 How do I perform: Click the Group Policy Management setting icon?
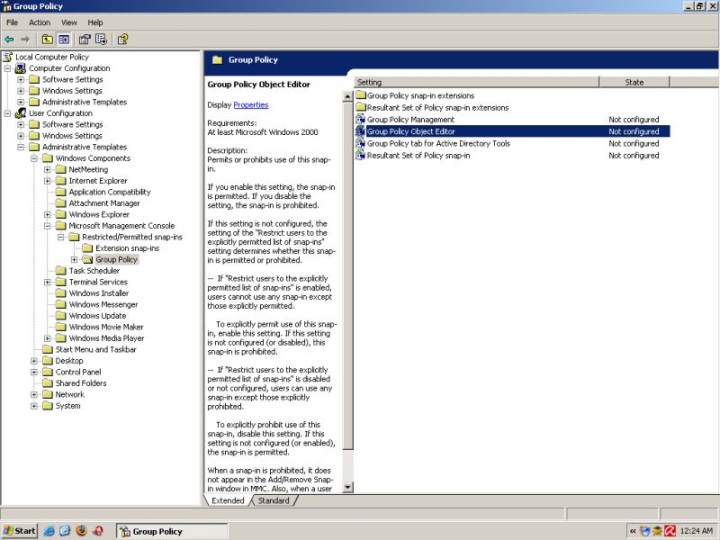point(361,120)
